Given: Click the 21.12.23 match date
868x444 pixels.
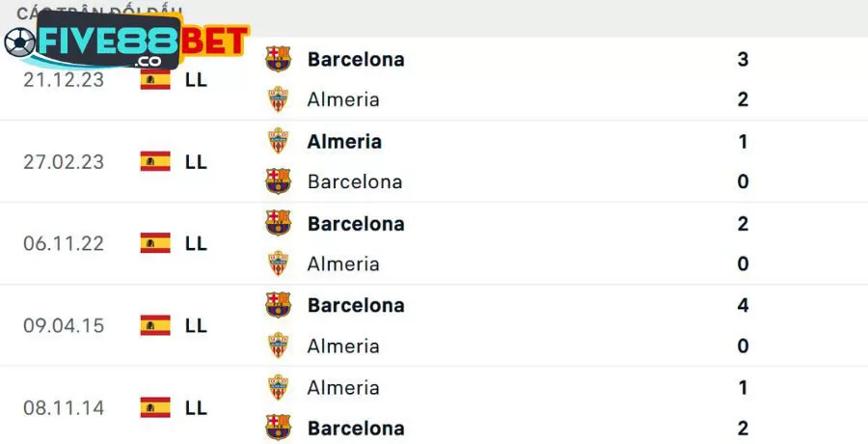Looking at the screenshot, I should [63, 79].
